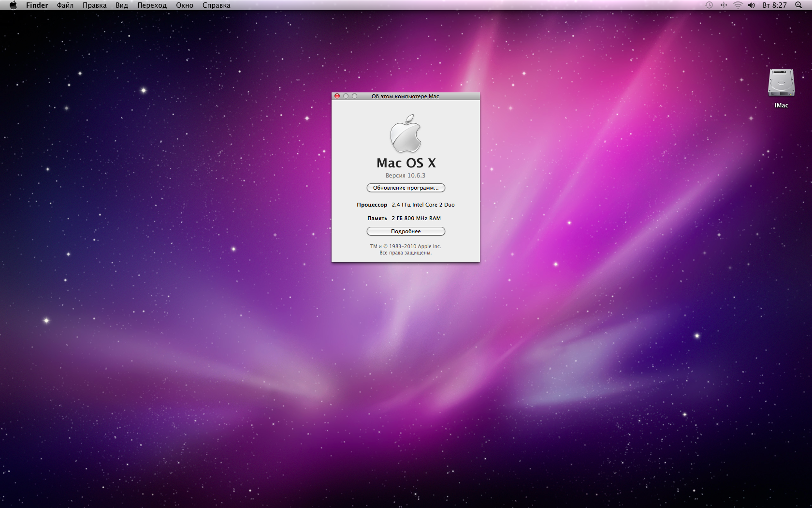Click the memory value 2 ГБ 800 MHz RAM
This screenshot has height=508, width=812.
416,218
